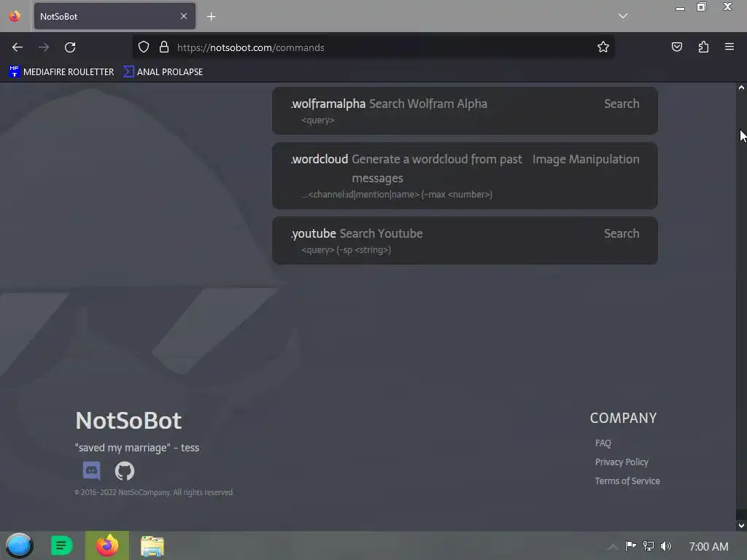
Task: Open the green notes app in the taskbar
Action: [x=61, y=545]
